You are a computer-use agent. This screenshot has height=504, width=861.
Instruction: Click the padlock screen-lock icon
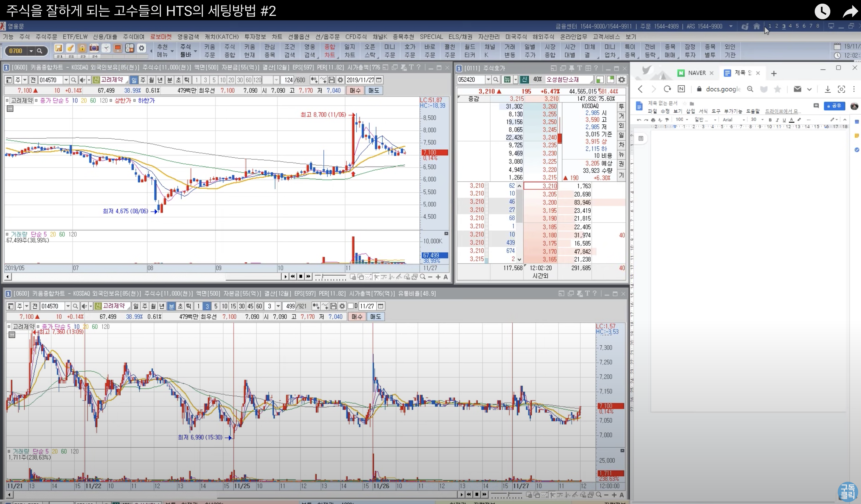(x=82, y=48)
